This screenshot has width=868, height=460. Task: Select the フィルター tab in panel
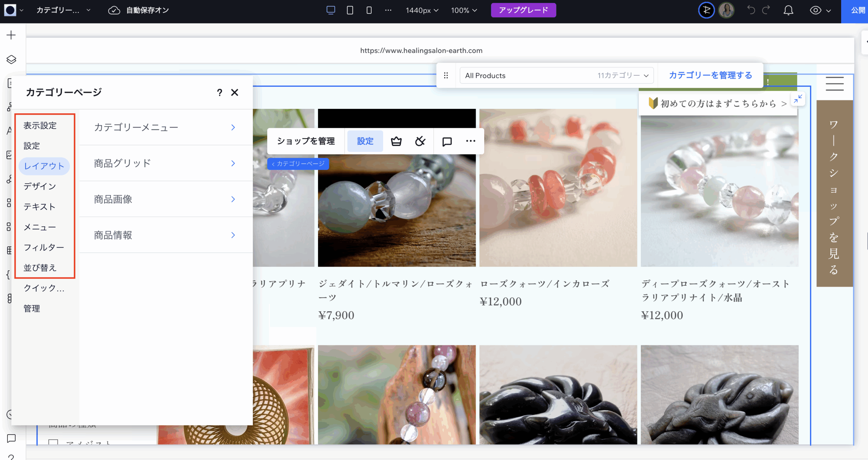[43, 247]
